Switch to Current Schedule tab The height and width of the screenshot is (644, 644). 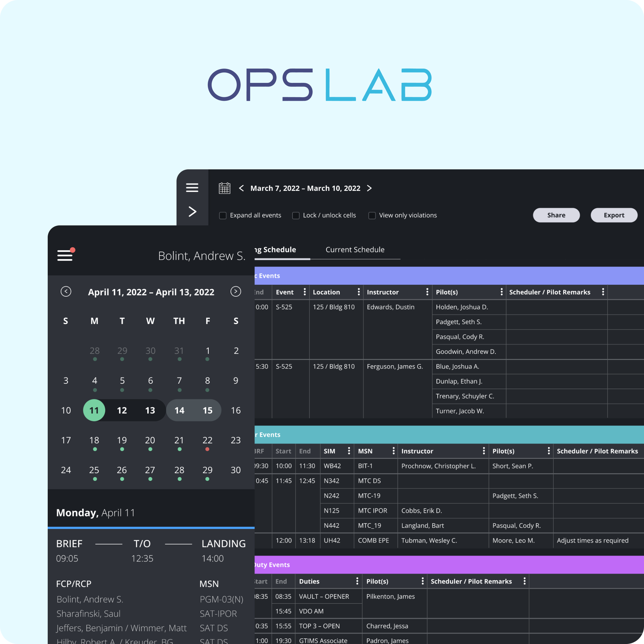355,250
